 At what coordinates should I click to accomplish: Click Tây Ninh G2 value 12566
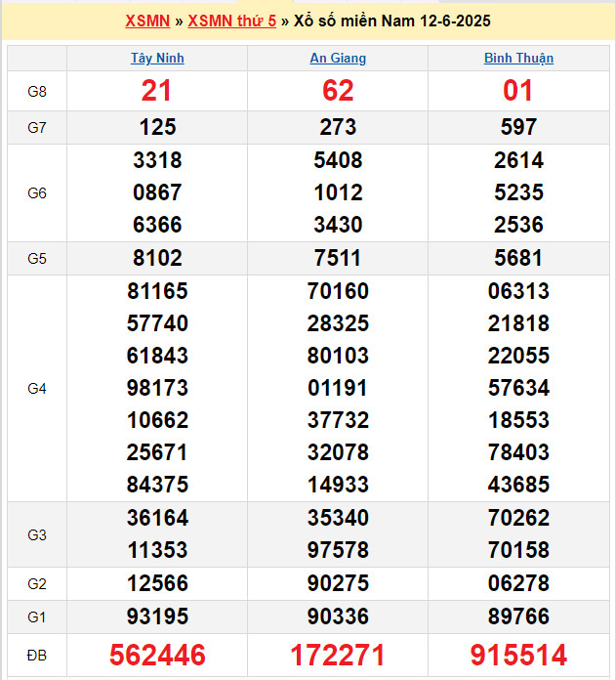(157, 583)
